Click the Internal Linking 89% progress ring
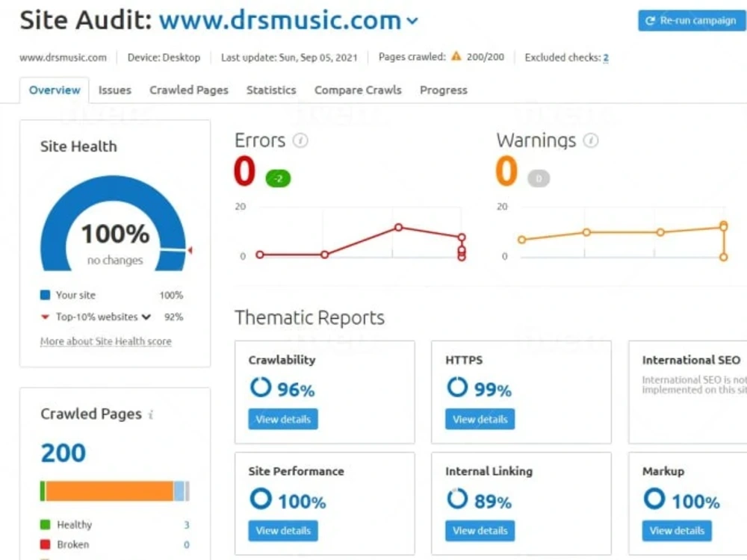Viewport: 747px width, 560px height. [457, 499]
